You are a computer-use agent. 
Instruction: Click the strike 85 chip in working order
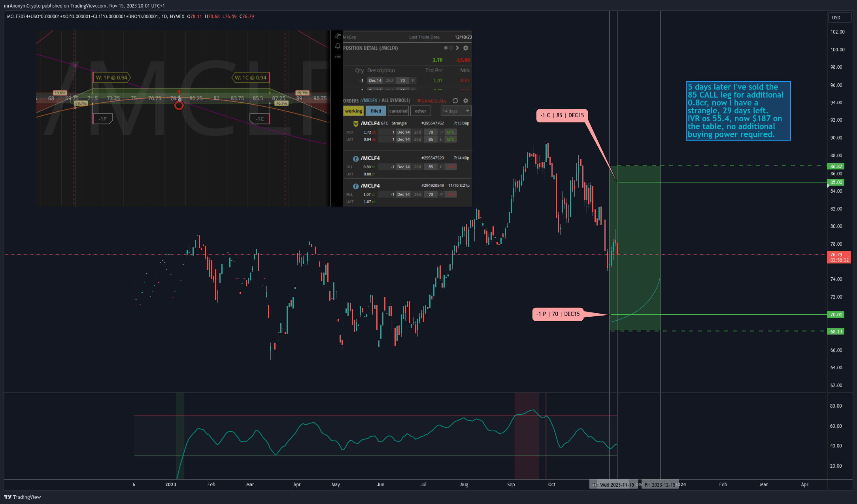pos(431,139)
